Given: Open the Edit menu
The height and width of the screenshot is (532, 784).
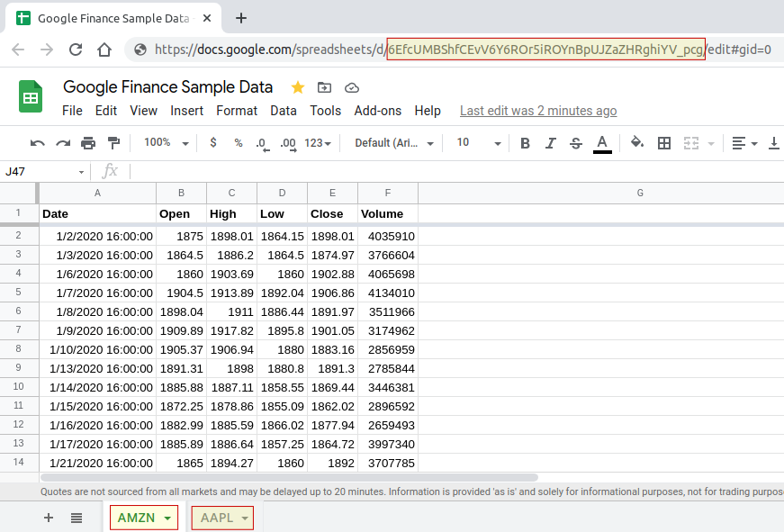Looking at the screenshot, I should click(x=106, y=111).
